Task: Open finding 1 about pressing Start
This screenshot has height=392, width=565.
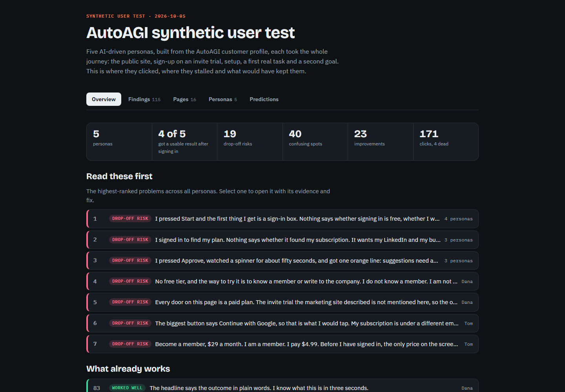Action: pyautogui.click(x=282, y=219)
